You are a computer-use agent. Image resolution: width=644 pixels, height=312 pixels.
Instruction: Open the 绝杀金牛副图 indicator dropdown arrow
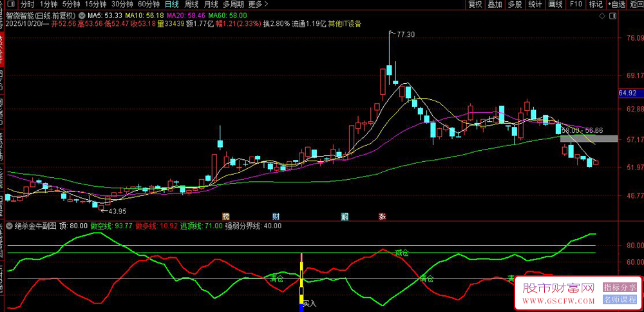tap(8, 226)
